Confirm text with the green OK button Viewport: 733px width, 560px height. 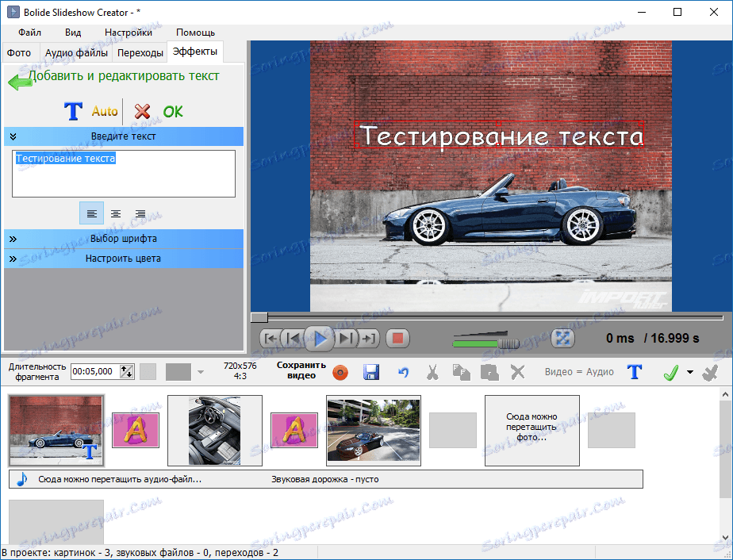[173, 112]
